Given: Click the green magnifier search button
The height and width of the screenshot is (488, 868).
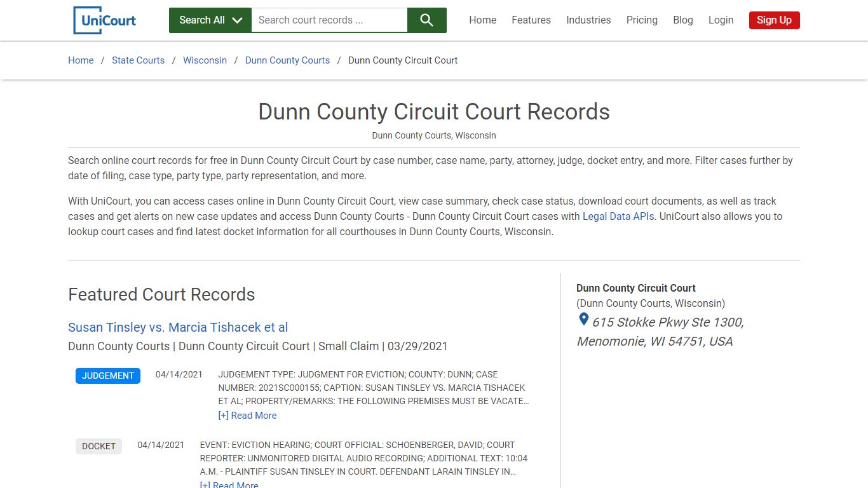Looking at the screenshot, I should (x=427, y=20).
